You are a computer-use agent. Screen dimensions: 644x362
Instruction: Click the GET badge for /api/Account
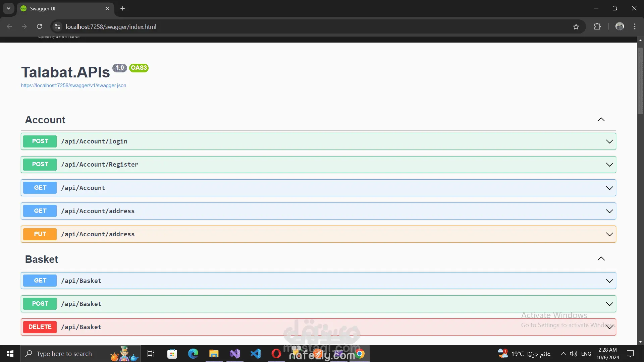[40, 188]
